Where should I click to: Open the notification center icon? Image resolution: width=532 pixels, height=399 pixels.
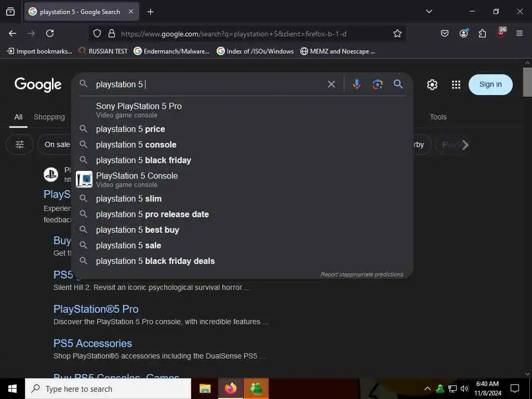[515, 389]
